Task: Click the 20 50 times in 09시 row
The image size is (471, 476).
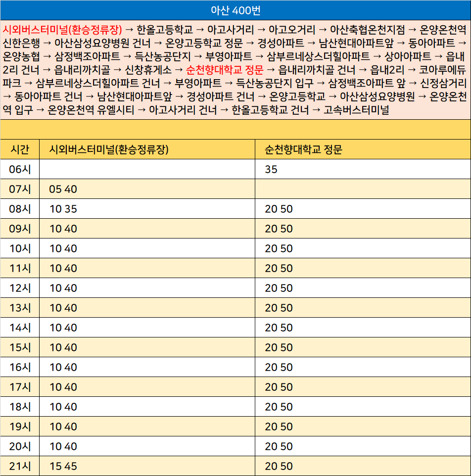Action: [x=279, y=228]
